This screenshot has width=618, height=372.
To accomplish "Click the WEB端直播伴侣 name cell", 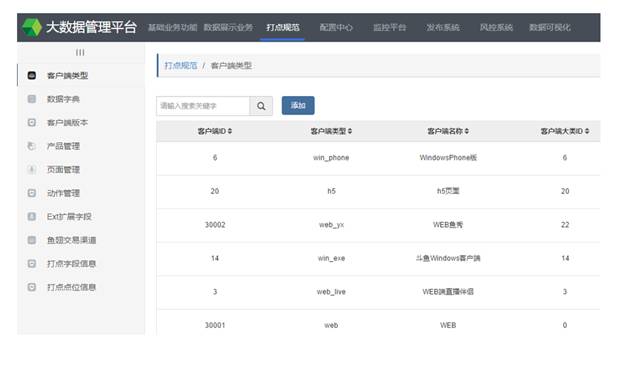I will 448,292.
